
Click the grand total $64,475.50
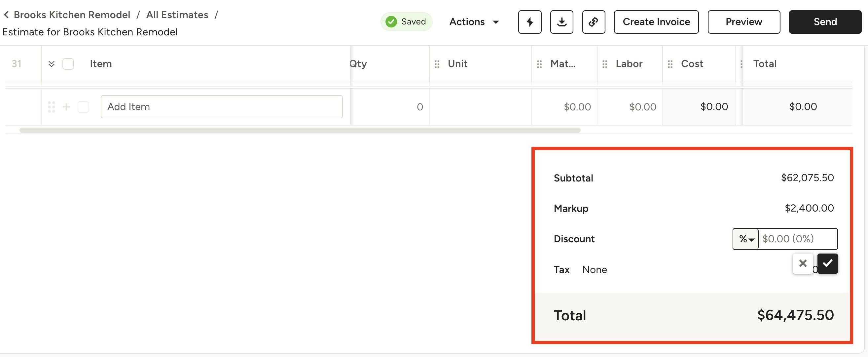[x=795, y=315]
